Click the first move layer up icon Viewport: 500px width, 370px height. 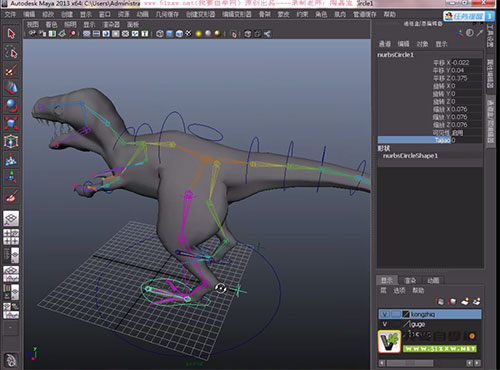440,301
